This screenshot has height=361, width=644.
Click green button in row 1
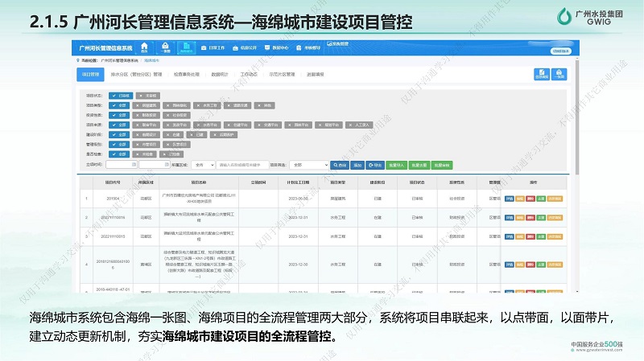coord(541,199)
